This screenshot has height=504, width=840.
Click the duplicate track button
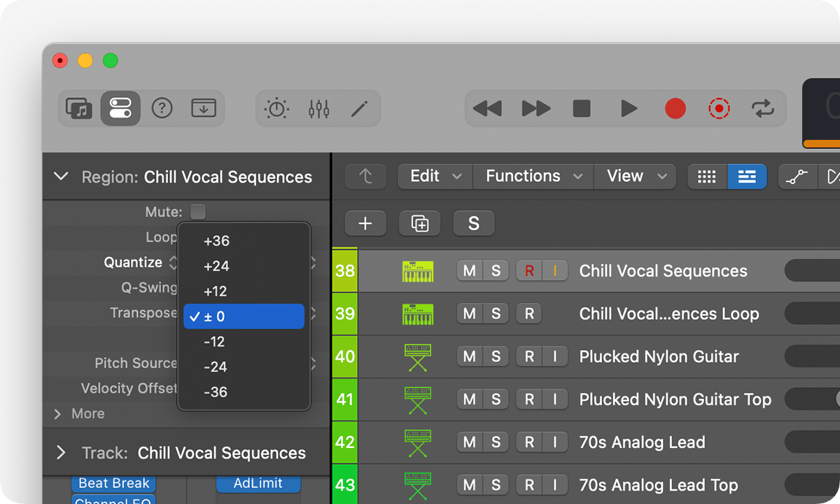(x=419, y=223)
